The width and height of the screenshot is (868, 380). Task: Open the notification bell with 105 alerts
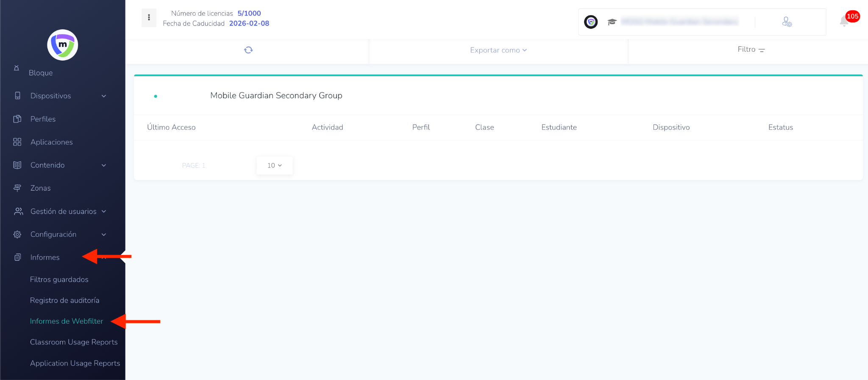click(844, 22)
